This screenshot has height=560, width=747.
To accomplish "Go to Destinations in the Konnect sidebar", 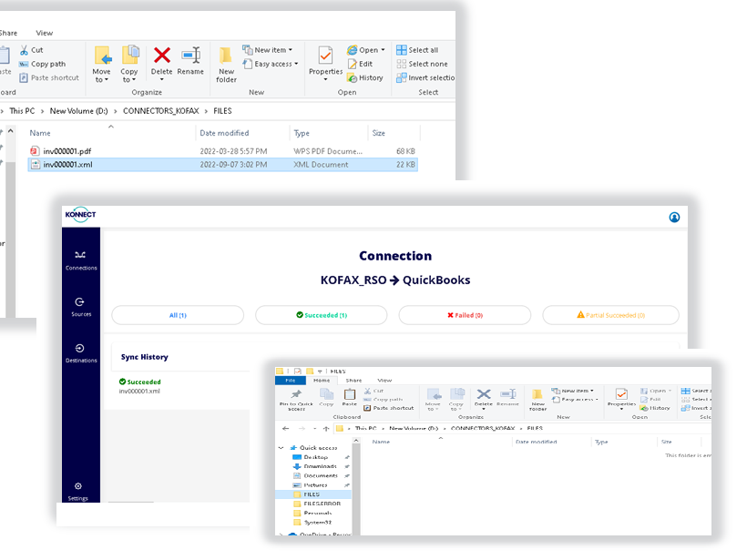I will tap(80, 351).
